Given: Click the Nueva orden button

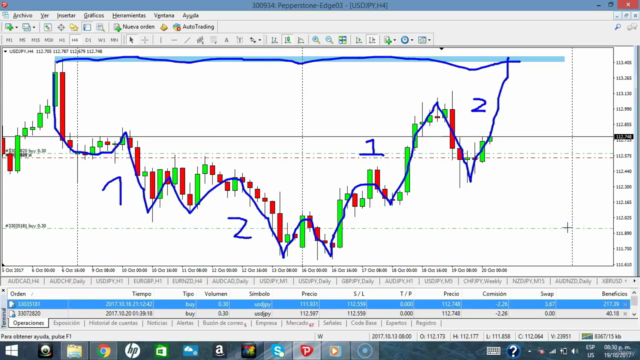Looking at the screenshot, I should [x=134, y=27].
